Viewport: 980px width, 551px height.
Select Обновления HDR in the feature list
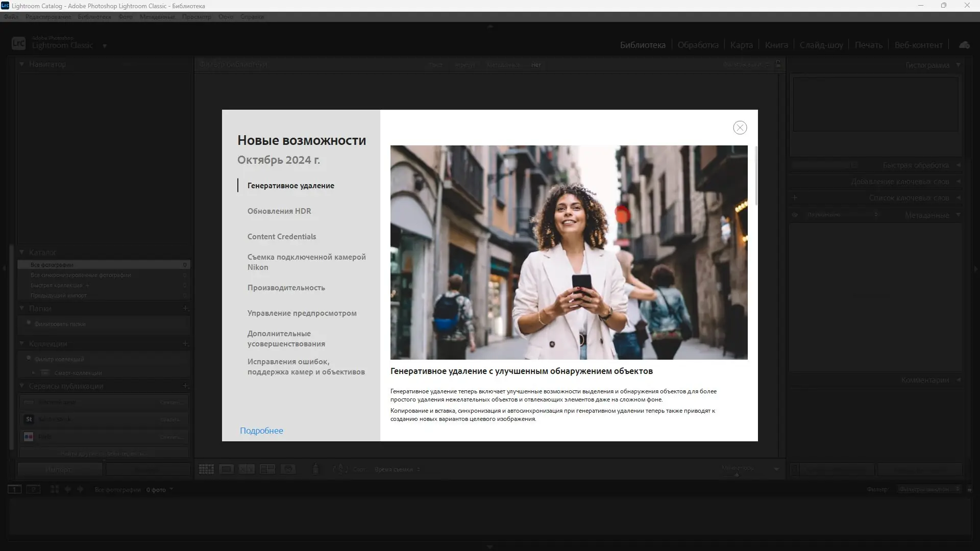[x=279, y=211]
